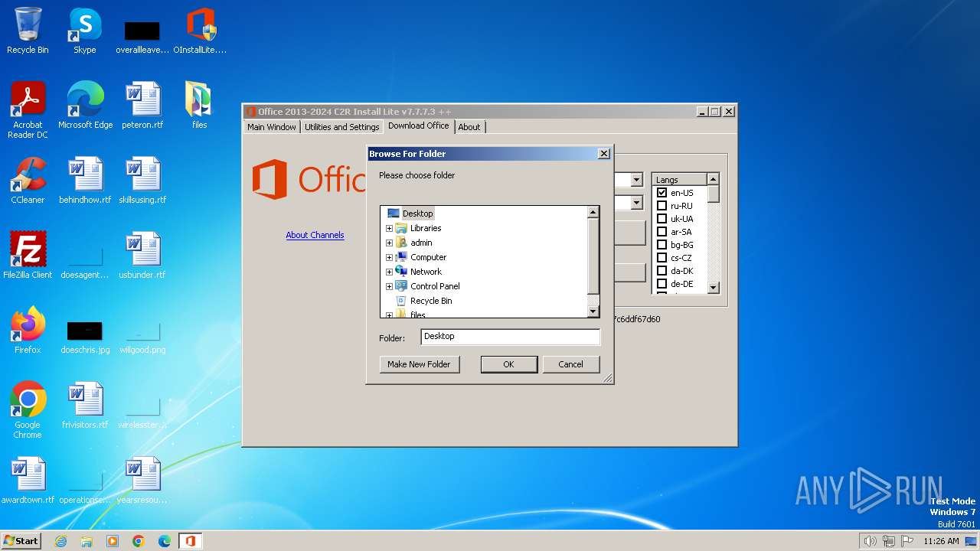Expand the files folder tree node
Viewport: 980px width, 551px height.
(389, 315)
